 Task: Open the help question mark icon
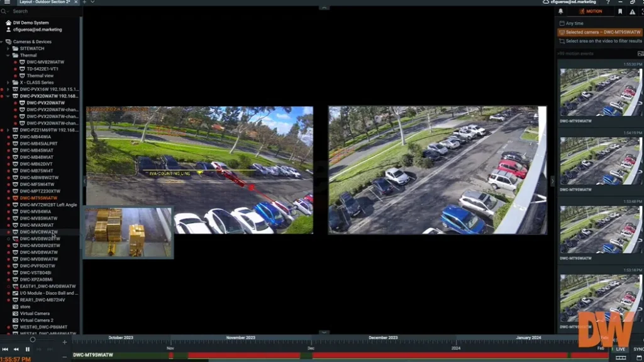(x=608, y=2)
